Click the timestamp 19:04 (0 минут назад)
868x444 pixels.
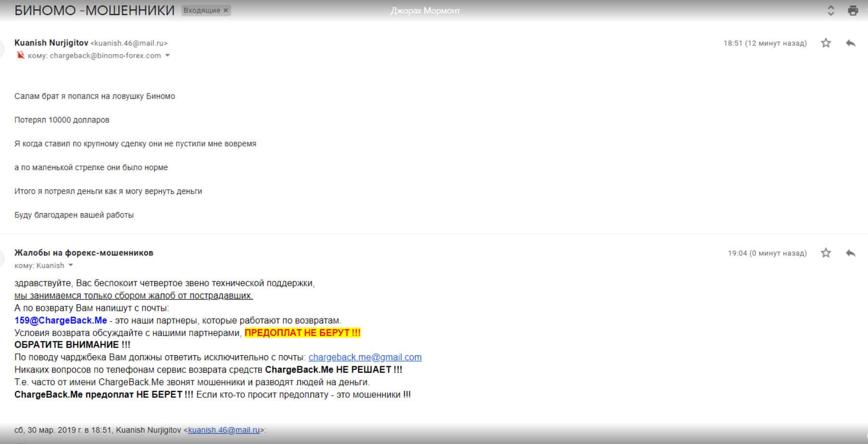(767, 253)
